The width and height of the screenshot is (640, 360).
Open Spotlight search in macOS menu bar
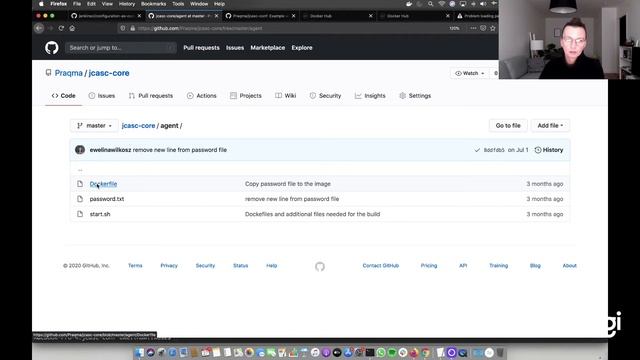coord(430,4)
